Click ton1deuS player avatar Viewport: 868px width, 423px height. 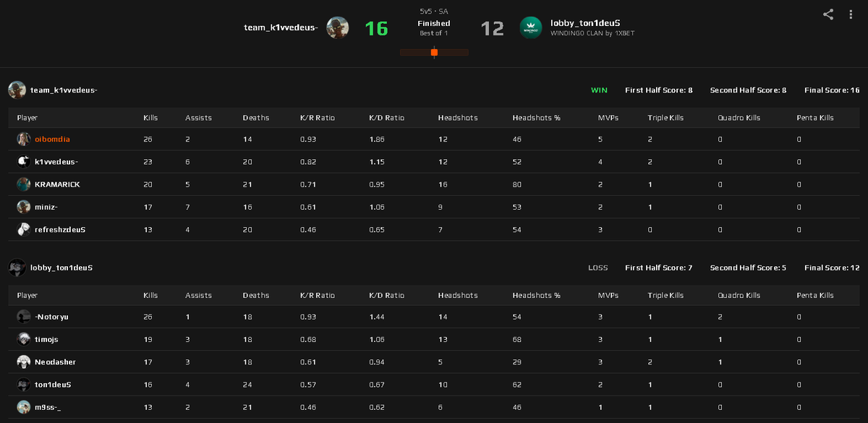click(x=24, y=384)
